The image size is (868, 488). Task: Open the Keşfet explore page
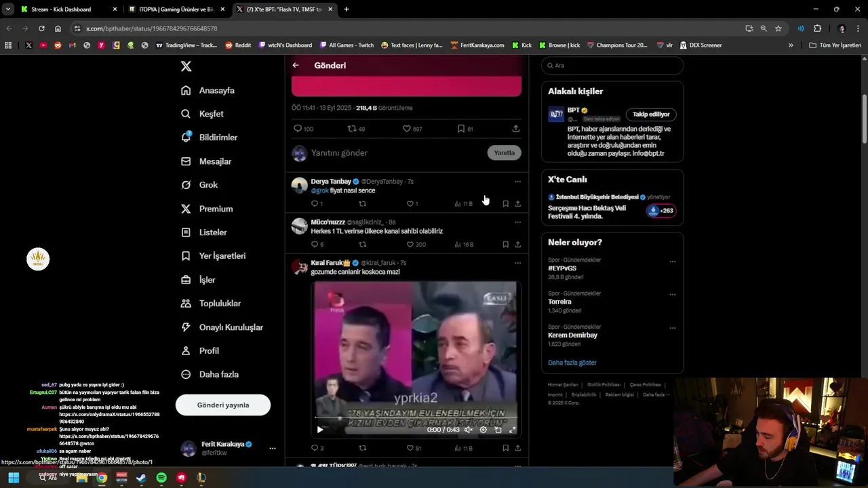coord(202,114)
